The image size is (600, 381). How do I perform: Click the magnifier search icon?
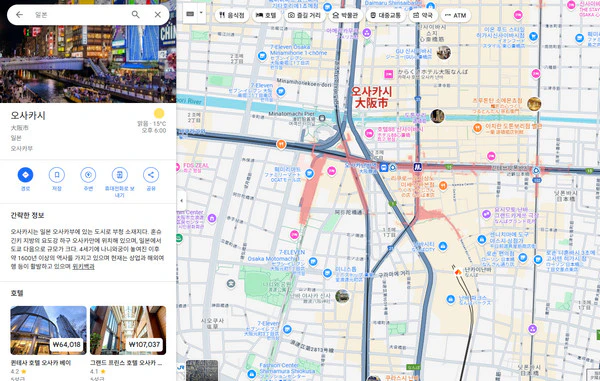point(135,15)
